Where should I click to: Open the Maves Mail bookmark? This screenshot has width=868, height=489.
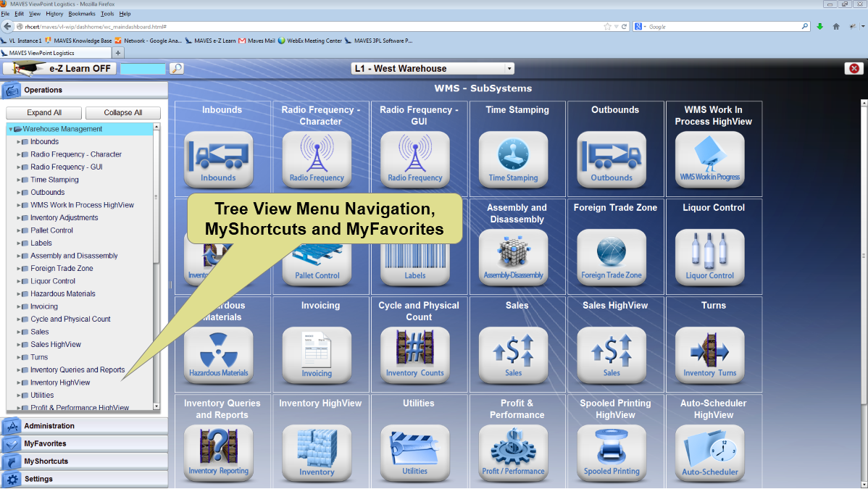(257, 41)
